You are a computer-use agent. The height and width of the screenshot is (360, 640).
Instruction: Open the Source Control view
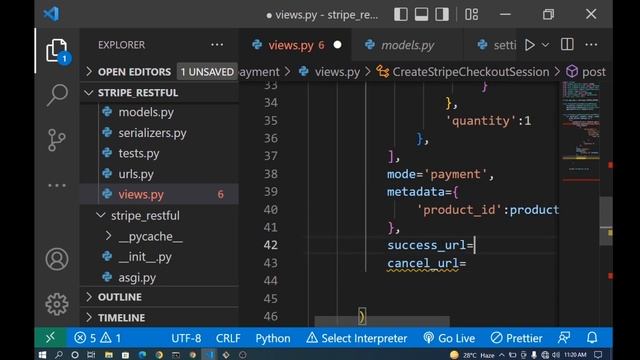pyautogui.click(x=57, y=140)
